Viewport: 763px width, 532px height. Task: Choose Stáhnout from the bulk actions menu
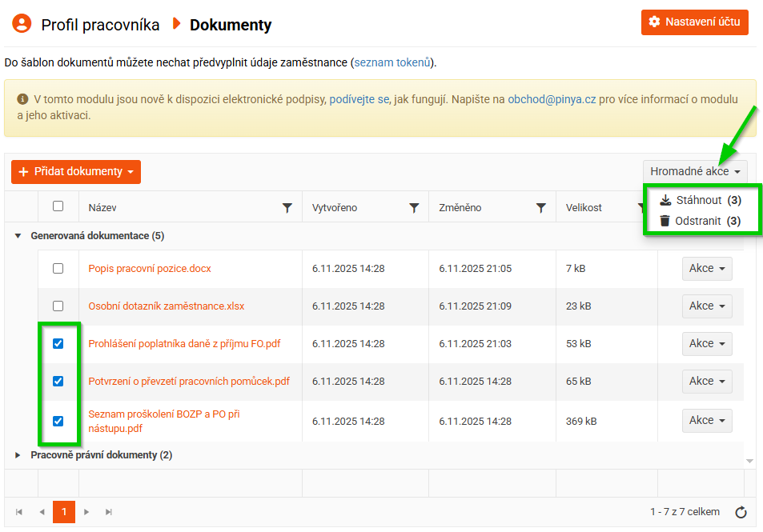click(x=698, y=200)
